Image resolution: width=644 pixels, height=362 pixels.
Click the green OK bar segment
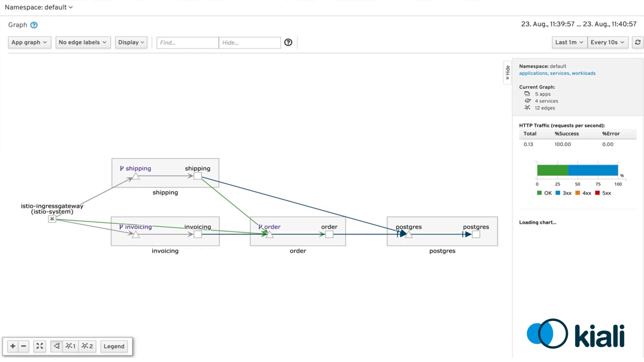click(x=552, y=170)
